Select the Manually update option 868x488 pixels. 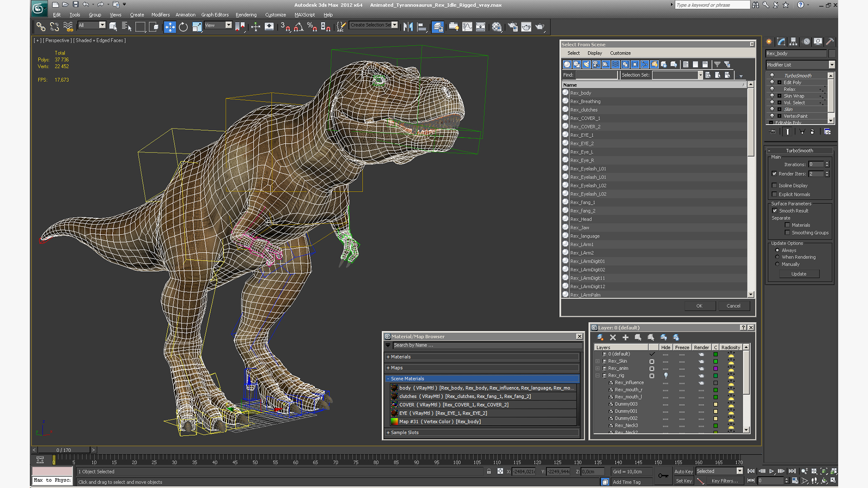tap(778, 264)
